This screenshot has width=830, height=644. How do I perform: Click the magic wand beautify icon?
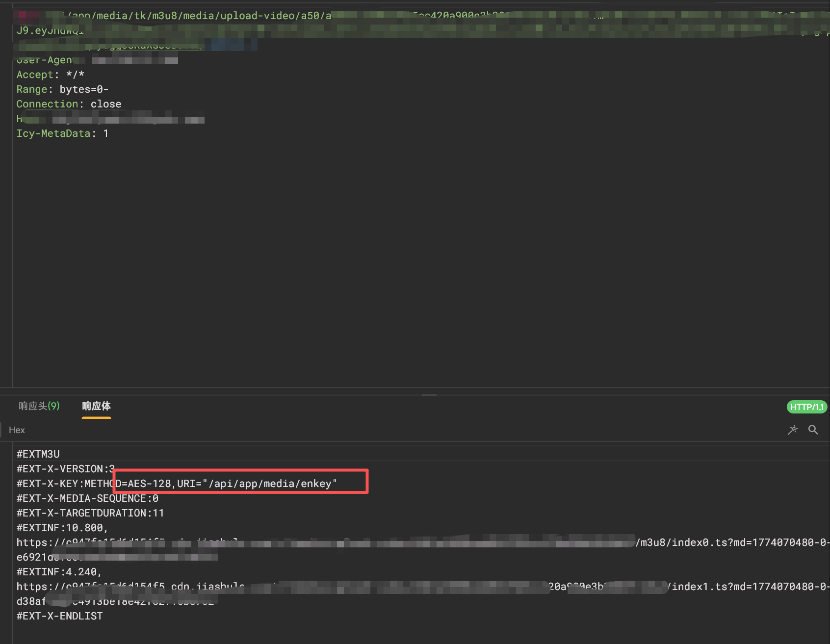pyautogui.click(x=793, y=430)
